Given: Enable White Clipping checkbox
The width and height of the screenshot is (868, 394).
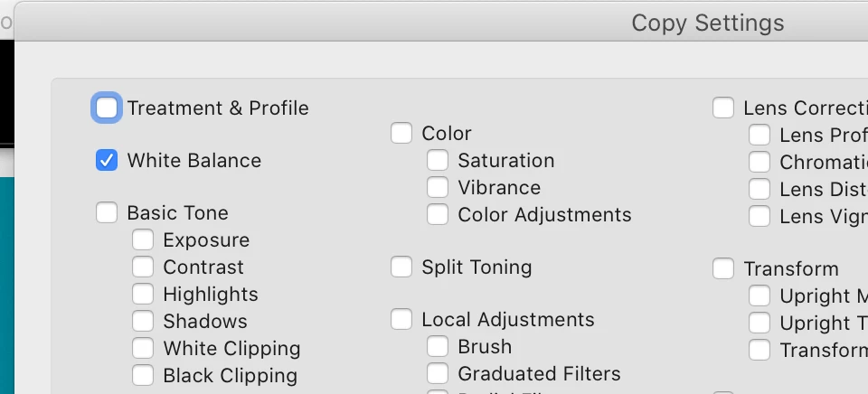Looking at the screenshot, I should click(143, 349).
